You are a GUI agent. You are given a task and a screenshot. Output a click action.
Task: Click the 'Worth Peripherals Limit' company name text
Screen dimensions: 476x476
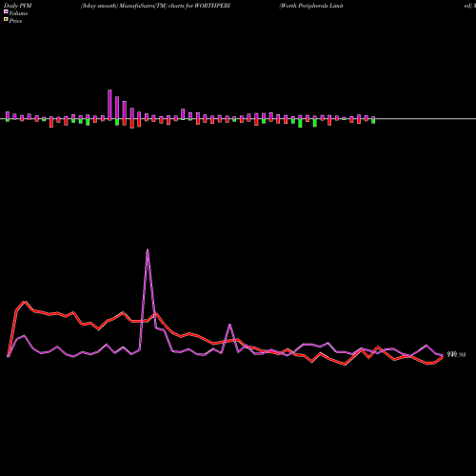(x=311, y=6)
